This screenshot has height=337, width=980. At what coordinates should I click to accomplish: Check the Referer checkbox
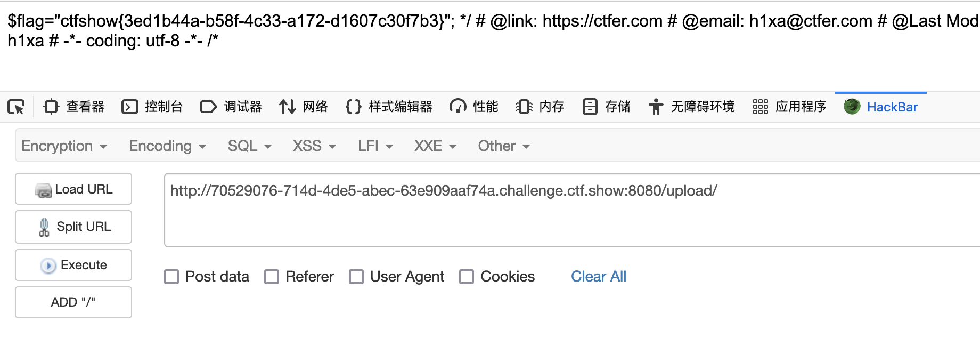(x=272, y=277)
